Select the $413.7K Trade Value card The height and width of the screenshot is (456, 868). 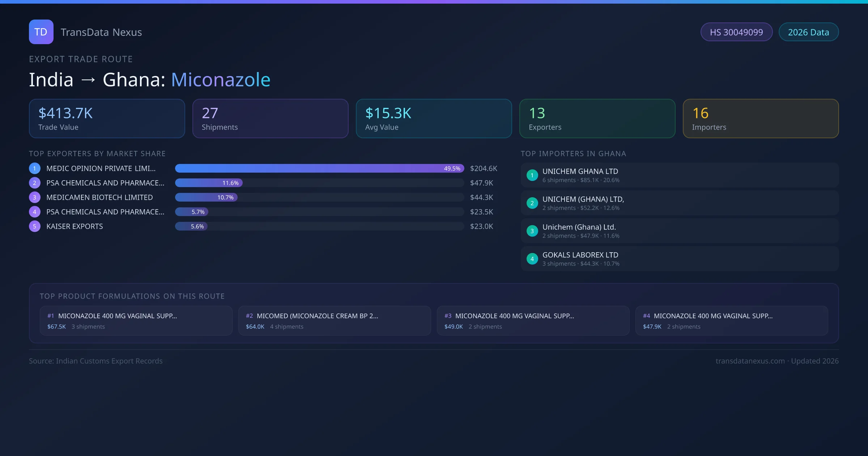tap(107, 118)
